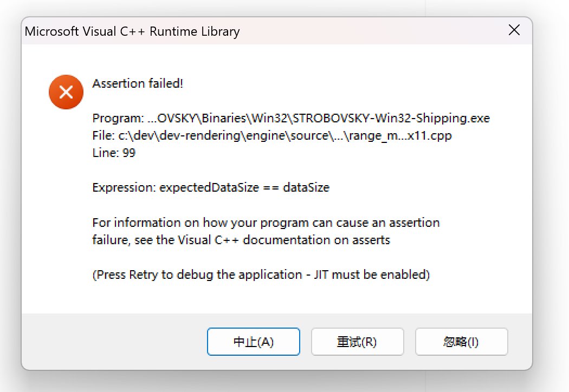The width and height of the screenshot is (569, 392).
Task: Choose the 重试(R) retry button
Action: (357, 342)
